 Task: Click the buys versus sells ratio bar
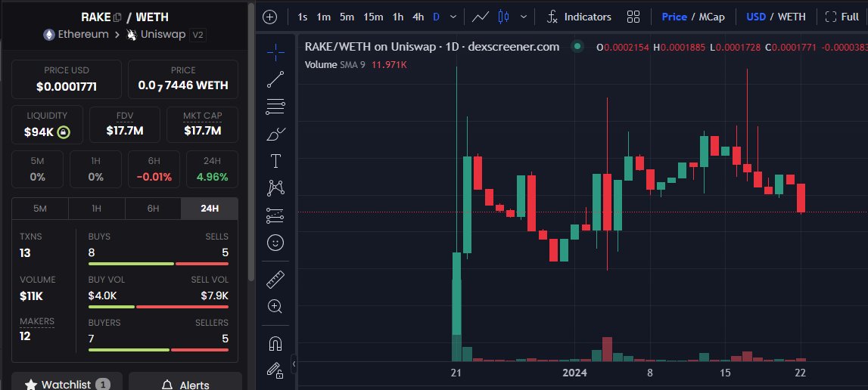158,264
